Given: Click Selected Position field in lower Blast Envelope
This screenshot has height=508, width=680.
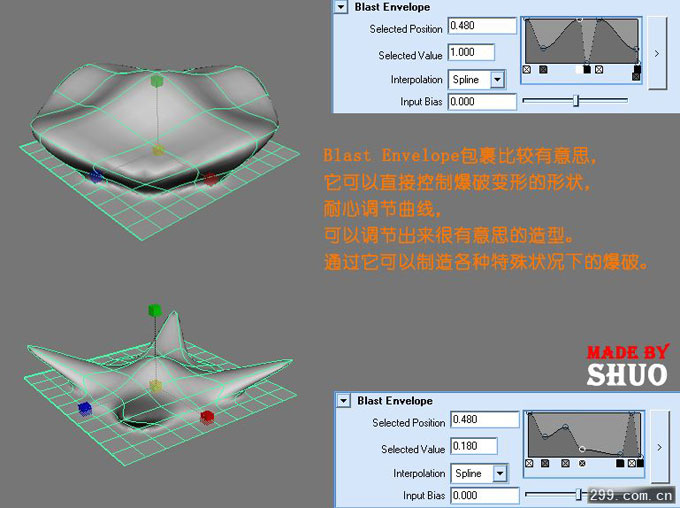Looking at the screenshot, I should pyautogui.click(x=484, y=420).
